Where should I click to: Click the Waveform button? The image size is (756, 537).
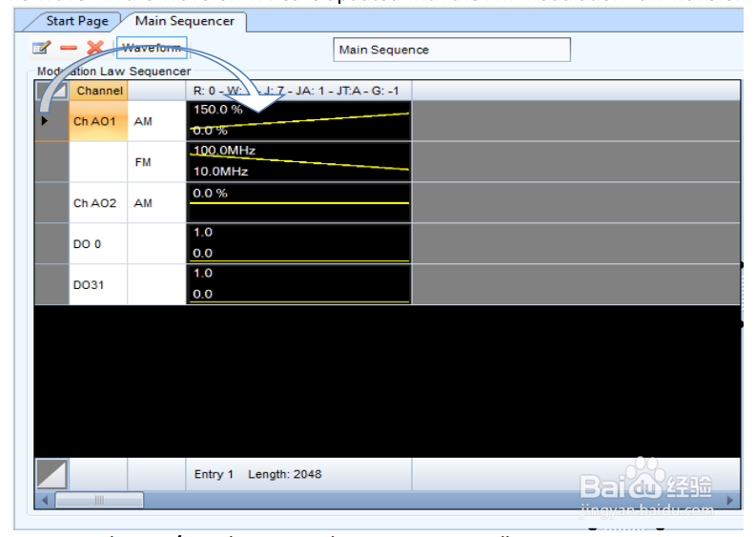[152, 48]
